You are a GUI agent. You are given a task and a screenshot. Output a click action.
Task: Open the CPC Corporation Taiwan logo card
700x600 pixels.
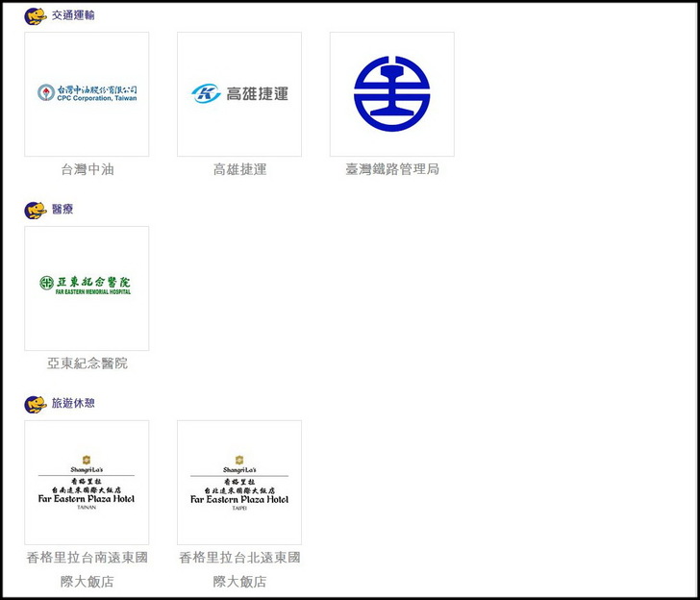[87, 94]
